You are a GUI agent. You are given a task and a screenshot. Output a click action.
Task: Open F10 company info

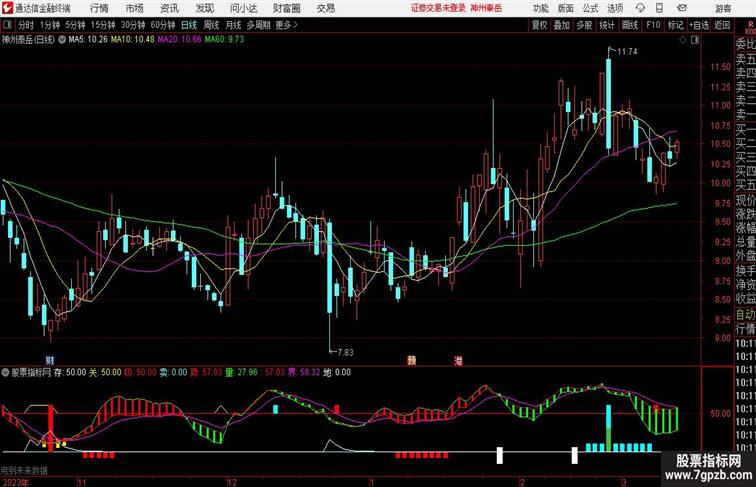point(653,25)
